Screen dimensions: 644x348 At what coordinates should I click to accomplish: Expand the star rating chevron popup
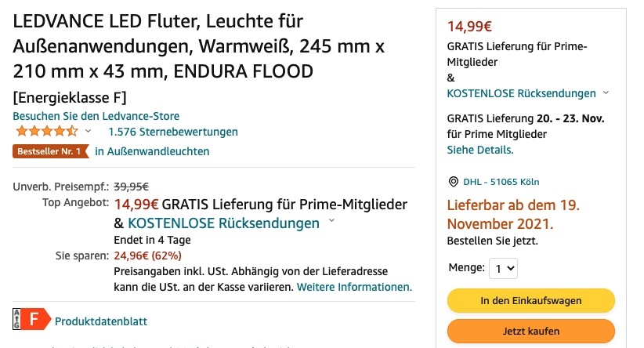pos(88,131)
